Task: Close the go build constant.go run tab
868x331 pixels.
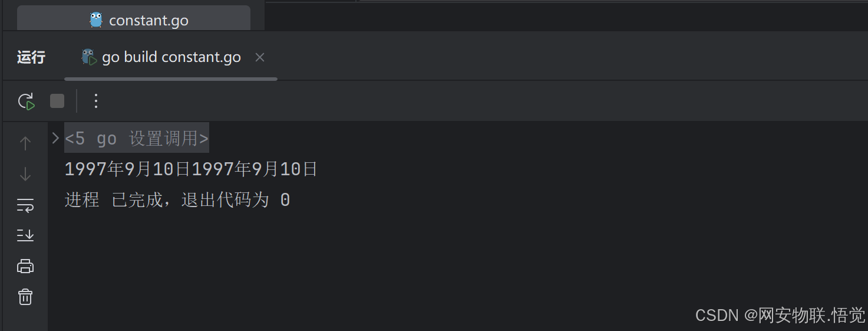Action: [x=260, y=57]
